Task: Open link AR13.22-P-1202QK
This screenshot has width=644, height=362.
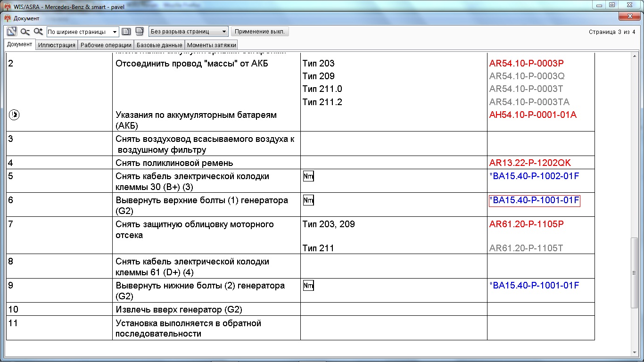Action: pos(529,163)
